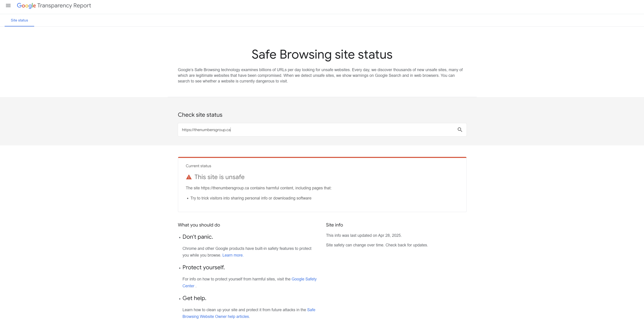Screen dimensions: 644x327
Task: Click the Safe Browsing site status heading
Action: click(322, 54)
